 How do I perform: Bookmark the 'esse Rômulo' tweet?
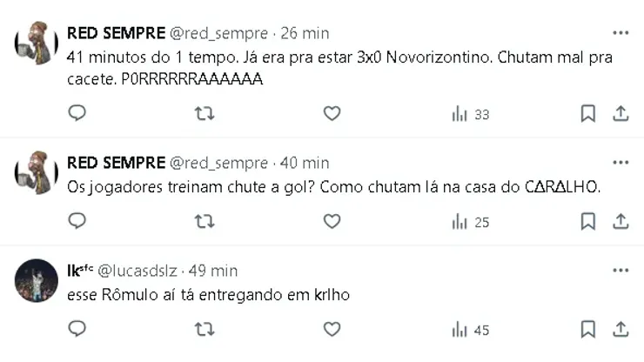point(587,330)
